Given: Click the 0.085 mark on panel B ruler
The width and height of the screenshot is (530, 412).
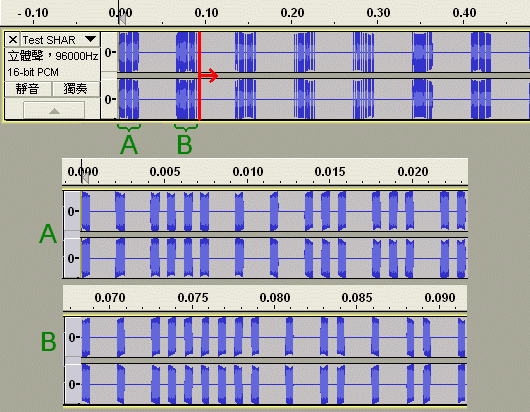Looking at the screenshot, I should 357,298.
